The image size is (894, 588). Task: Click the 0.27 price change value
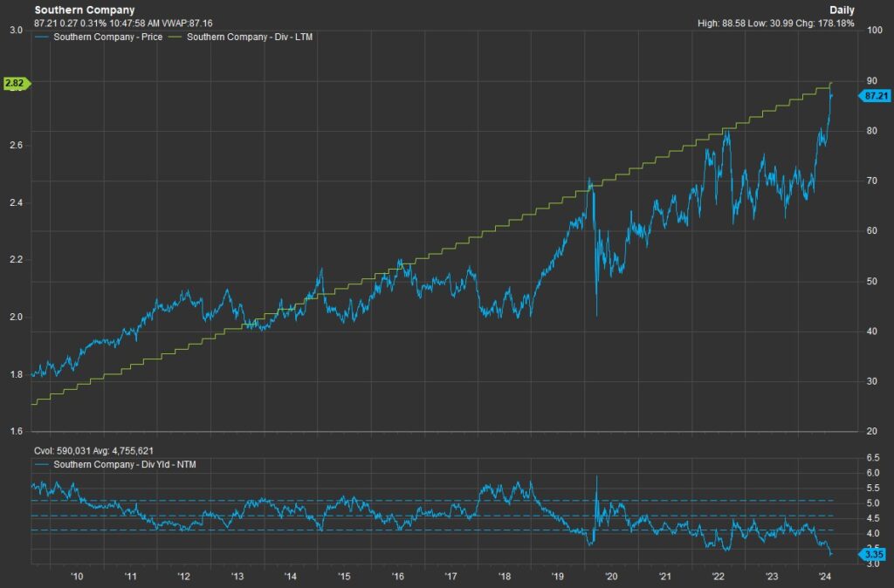point(68,24)
